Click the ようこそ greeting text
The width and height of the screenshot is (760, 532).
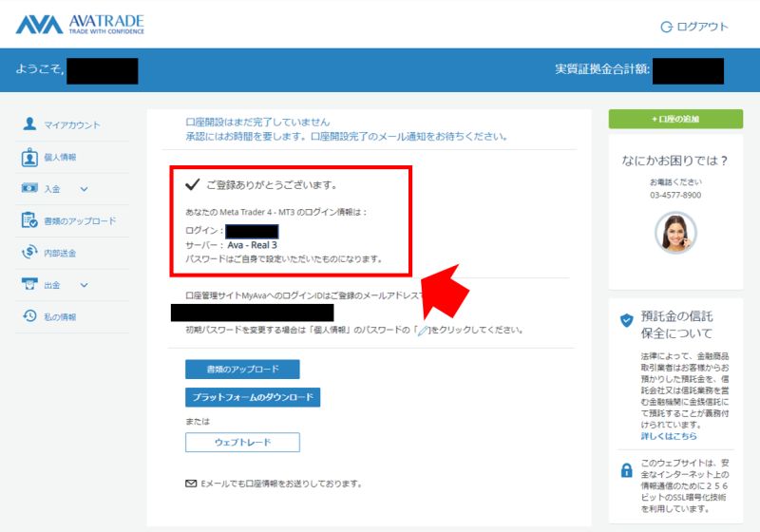(40, 69)
